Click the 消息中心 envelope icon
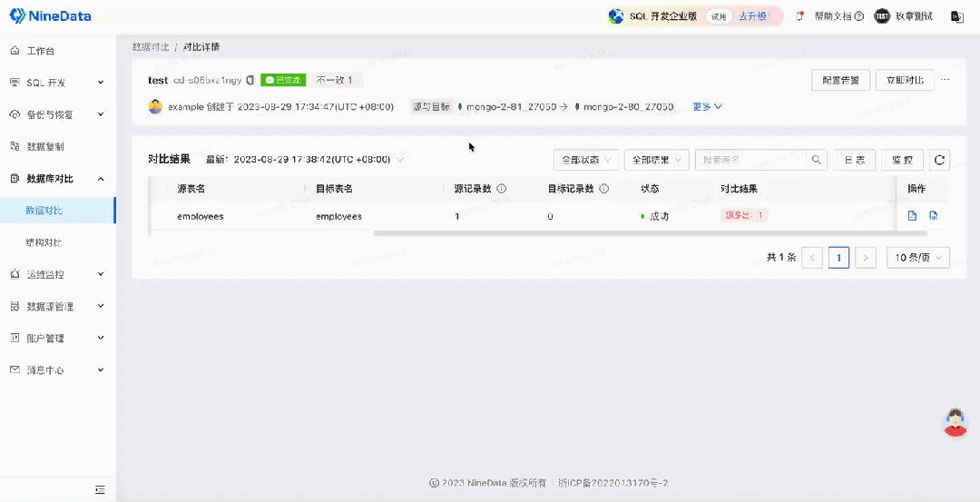 pyautogui.click(x=15, y=370)
